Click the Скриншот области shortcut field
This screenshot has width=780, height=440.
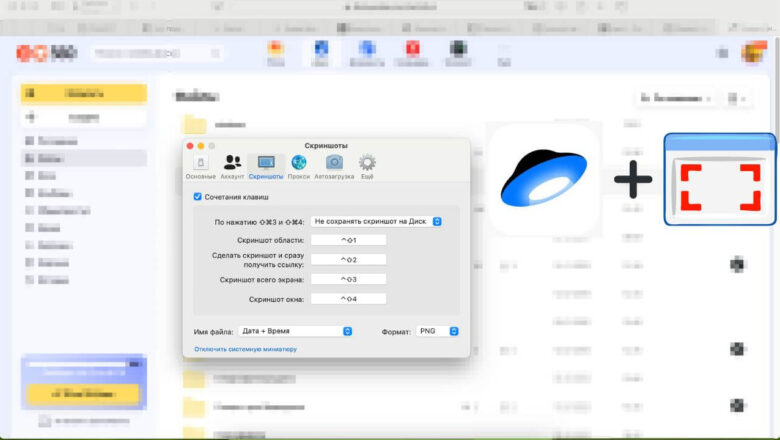pyautogui.click(x=349, y=240)
